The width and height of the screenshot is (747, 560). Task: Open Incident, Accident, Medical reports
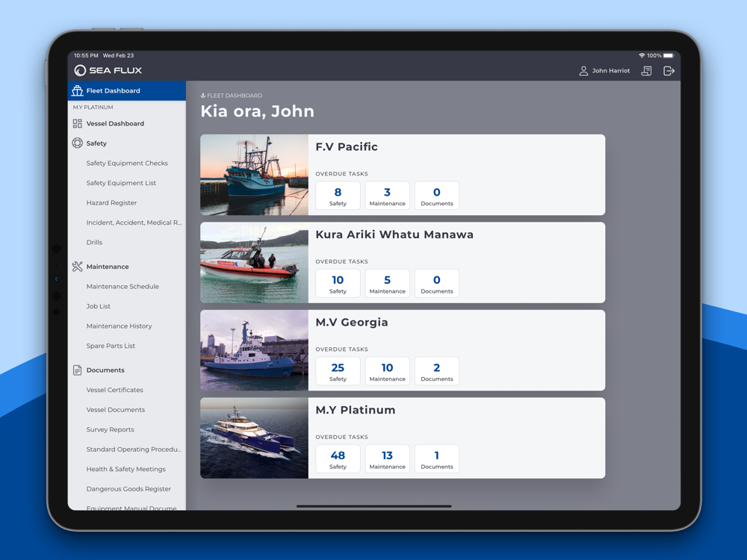[134, 223]
